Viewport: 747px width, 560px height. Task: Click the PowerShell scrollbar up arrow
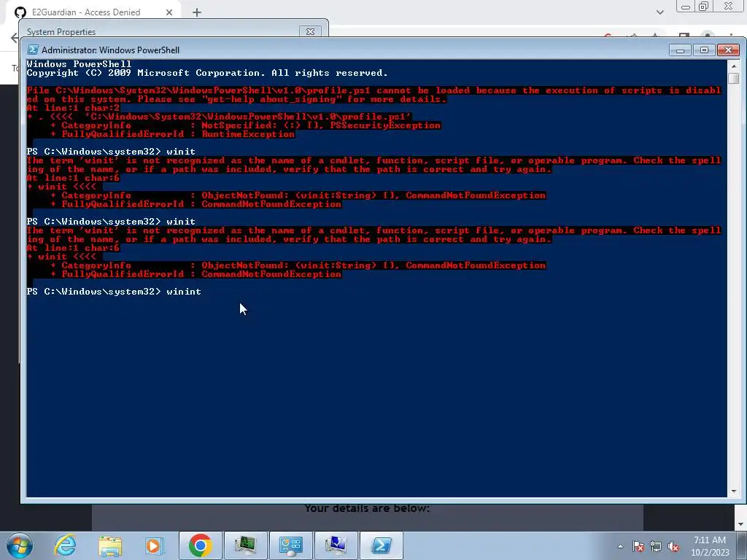[733, 66]
